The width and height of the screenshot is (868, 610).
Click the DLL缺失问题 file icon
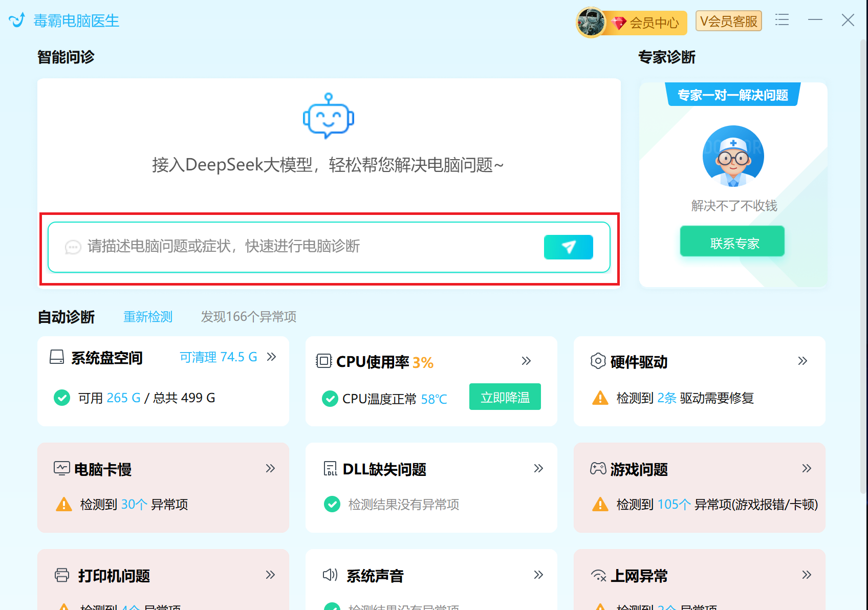(x=331, y=468)
